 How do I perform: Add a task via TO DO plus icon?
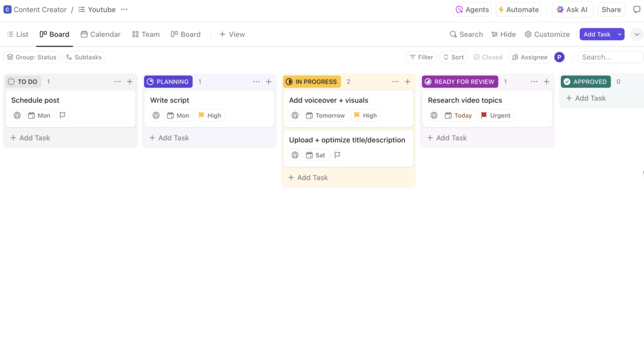130,82
